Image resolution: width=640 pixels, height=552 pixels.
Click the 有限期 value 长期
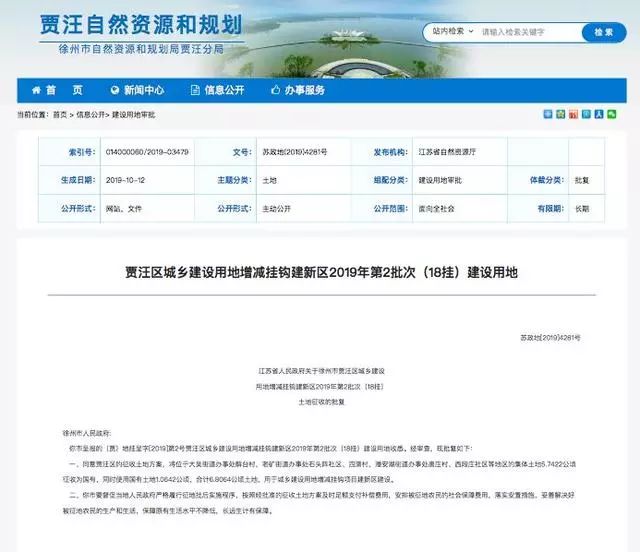click(x=582, y=209)
